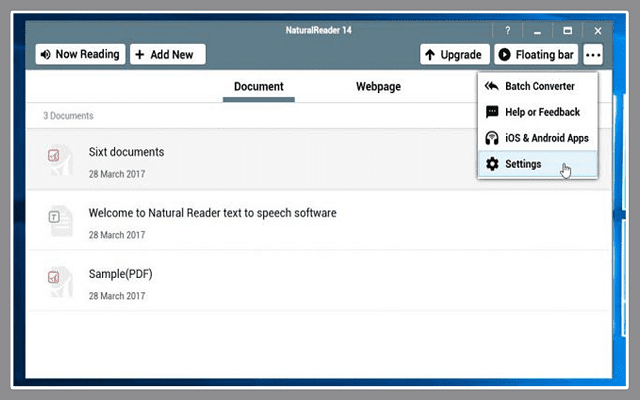Click the gear icon beside Settings
The height and width of the screenshot is (400, 640).
click(492, 164)
